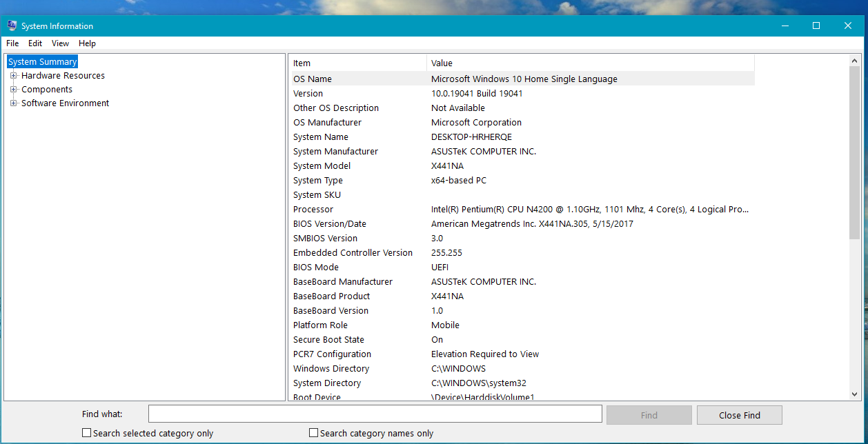Select the System Type row

click(x=522, y=180)
